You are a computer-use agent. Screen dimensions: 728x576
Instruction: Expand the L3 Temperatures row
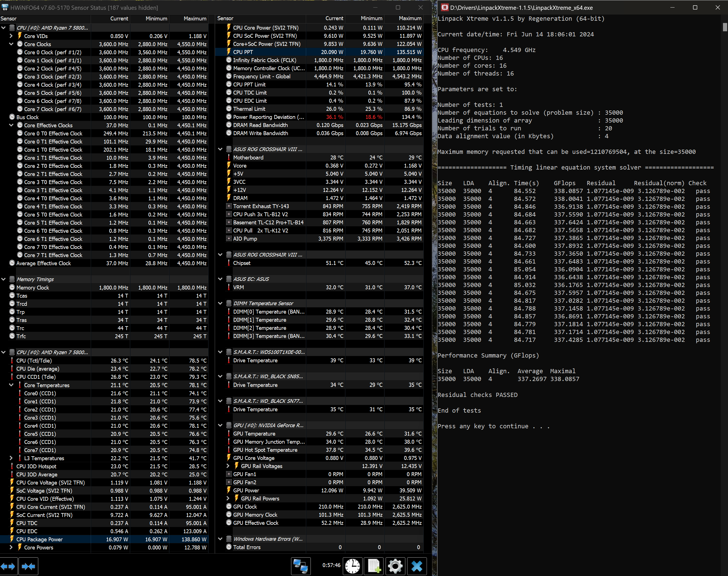[11, 458]
